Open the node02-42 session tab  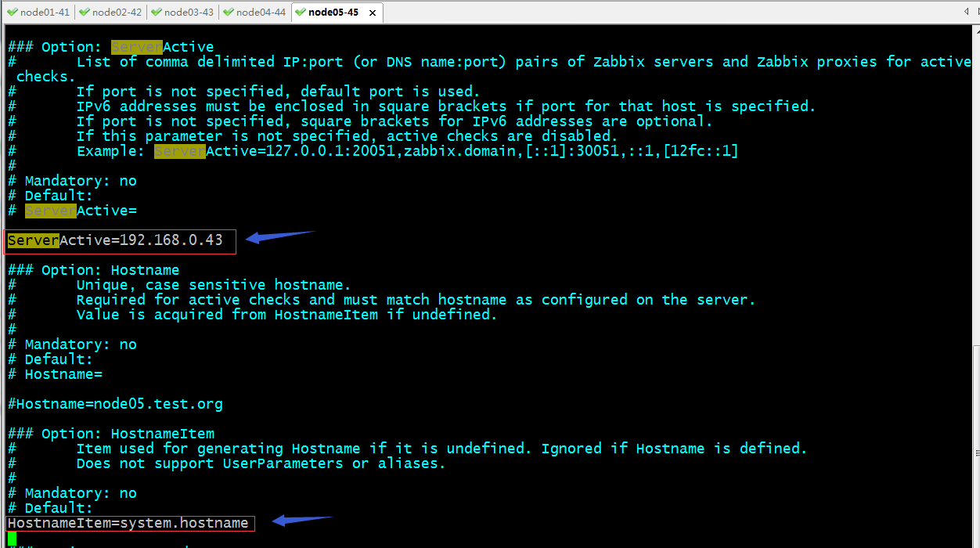110,12
